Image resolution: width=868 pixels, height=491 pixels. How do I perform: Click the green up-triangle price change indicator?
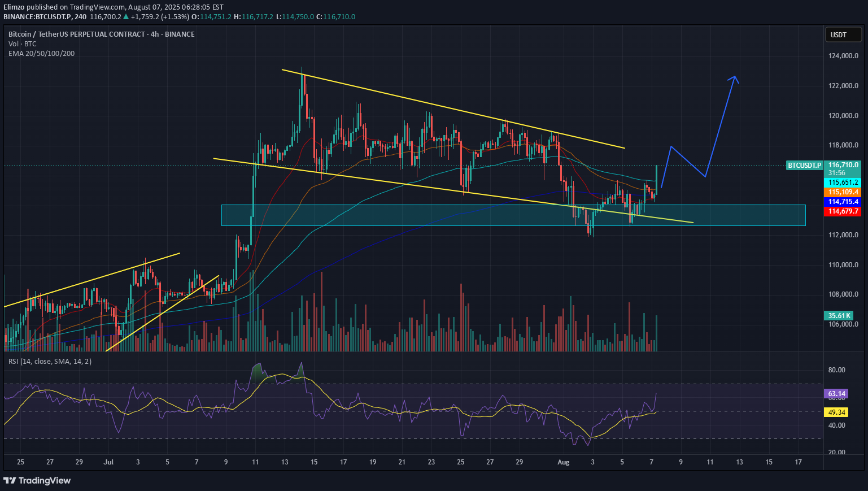point(127,17)
